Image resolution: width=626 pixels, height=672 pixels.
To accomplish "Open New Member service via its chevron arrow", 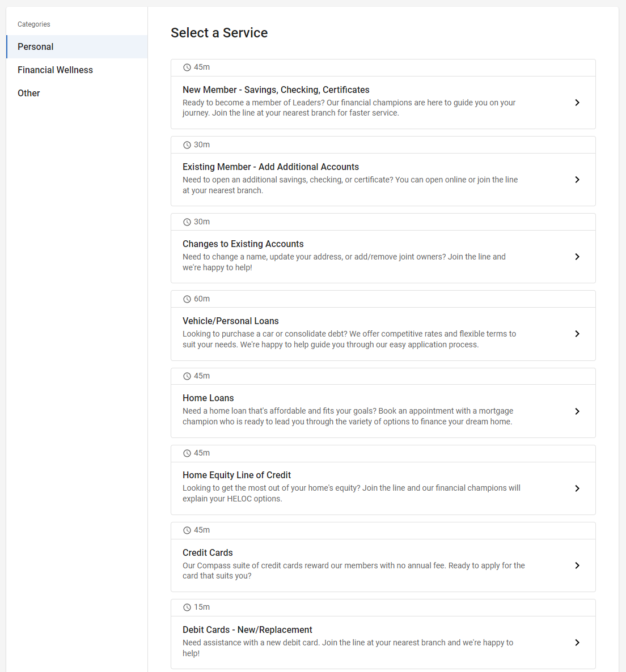I will [577, 103].
